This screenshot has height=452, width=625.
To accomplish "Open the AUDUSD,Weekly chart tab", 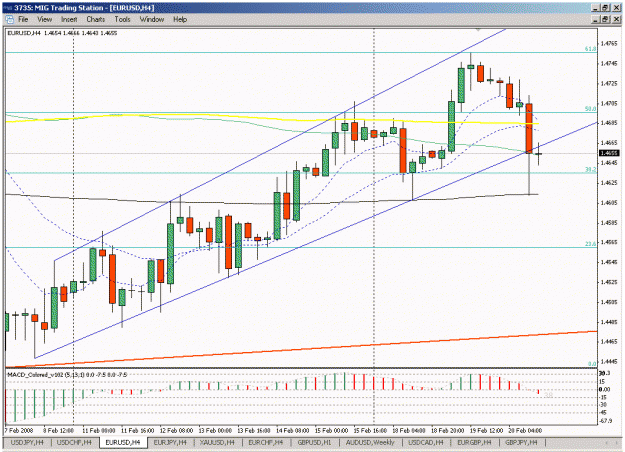I will point(369,442).
